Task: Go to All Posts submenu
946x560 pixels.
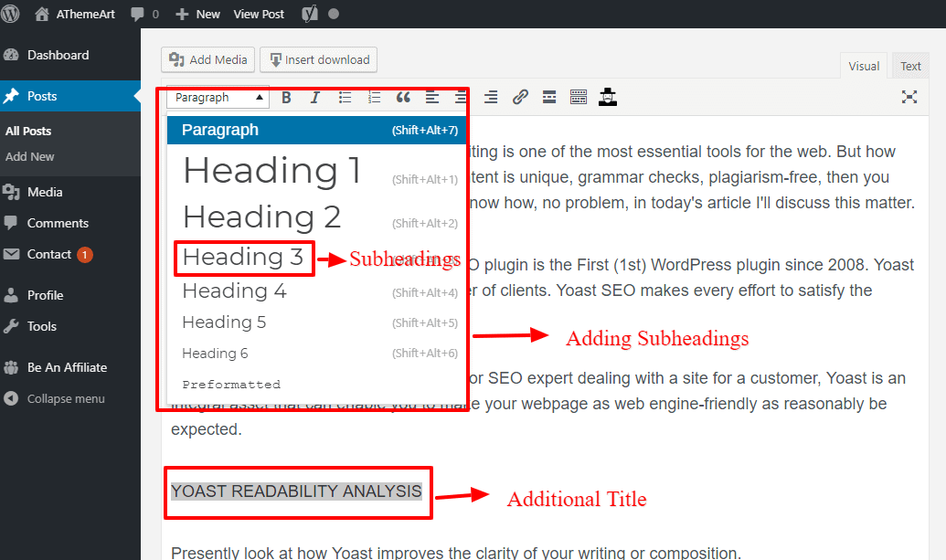Action: pyautogui.click(x=28, y=131)
